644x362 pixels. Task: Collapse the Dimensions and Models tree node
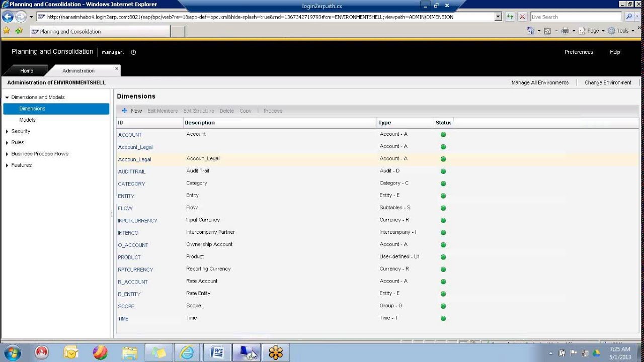pos(7,98)
